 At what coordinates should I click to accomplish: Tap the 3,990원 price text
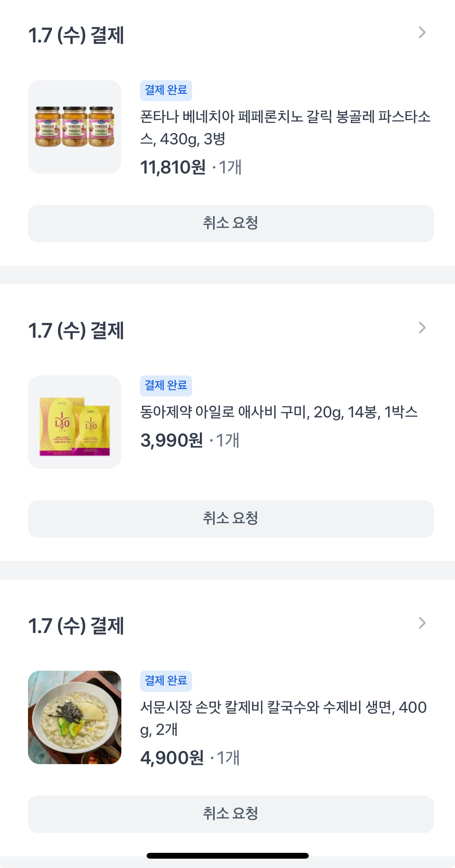(171, 440)
